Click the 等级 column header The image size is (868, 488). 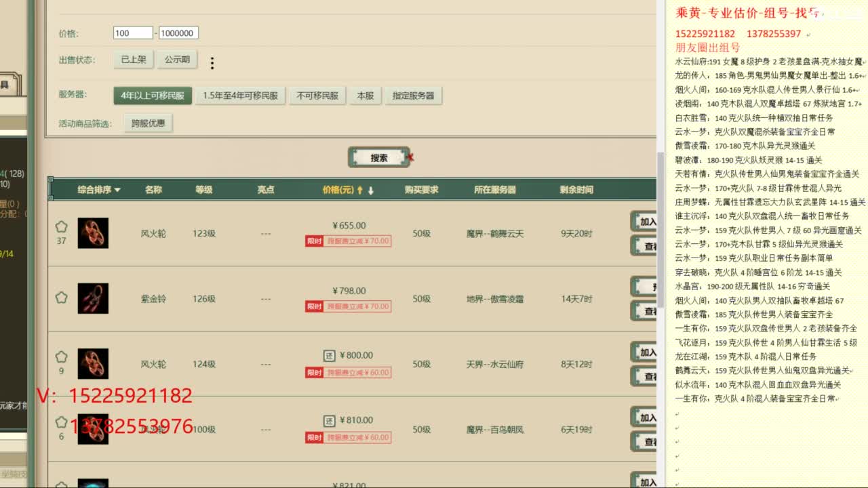(204, 190)
